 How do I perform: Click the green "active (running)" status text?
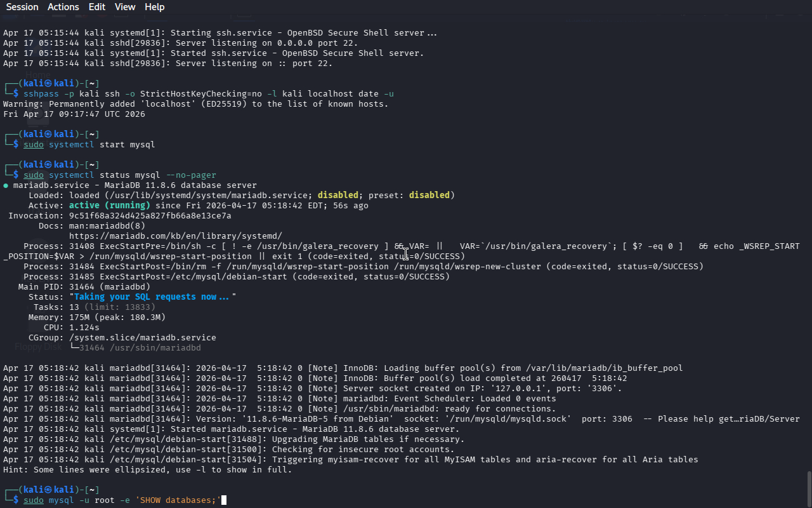point(109,206)
